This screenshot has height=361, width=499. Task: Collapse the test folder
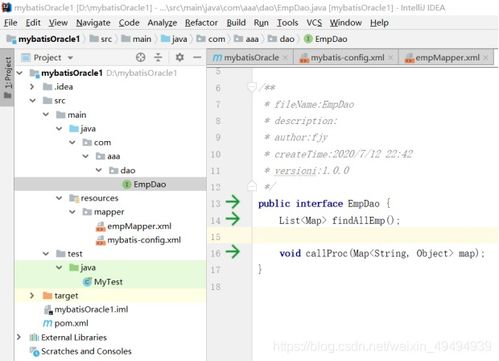tap(46, 254)
